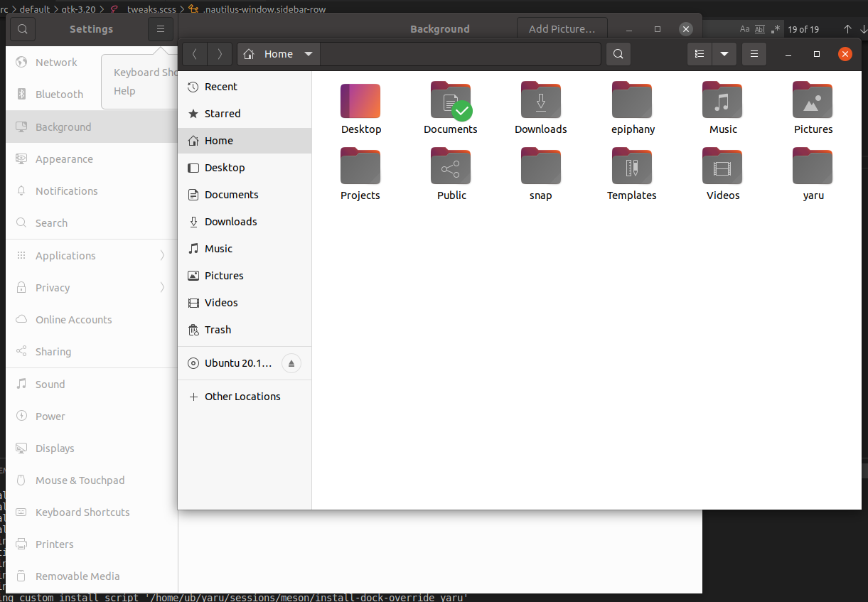Select Documents in Files sidebar
Viewport: 868px width, 602px height.
coord(245,195)
